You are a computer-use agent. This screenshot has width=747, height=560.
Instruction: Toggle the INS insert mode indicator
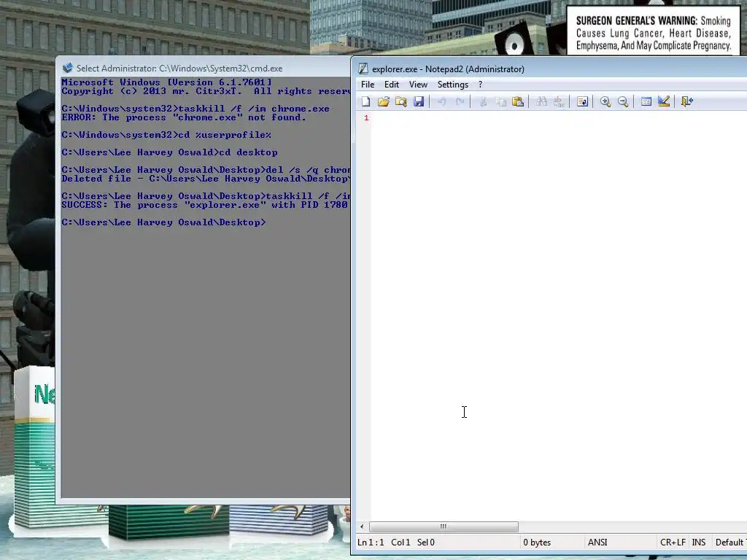[698, 542]
